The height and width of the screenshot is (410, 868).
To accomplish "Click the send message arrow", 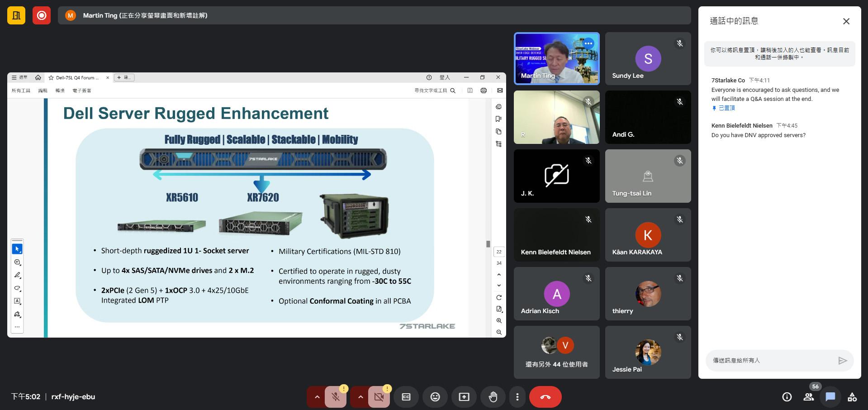I will (x=842, y=361).
